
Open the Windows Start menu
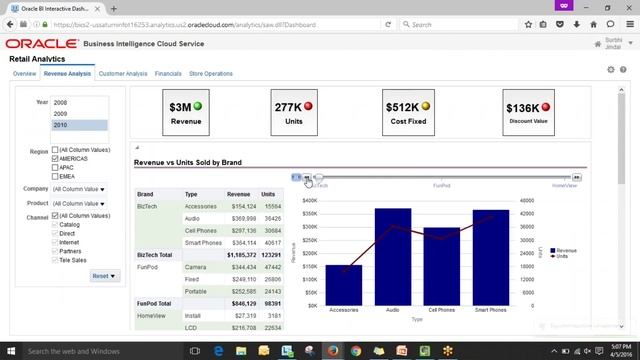11,351
